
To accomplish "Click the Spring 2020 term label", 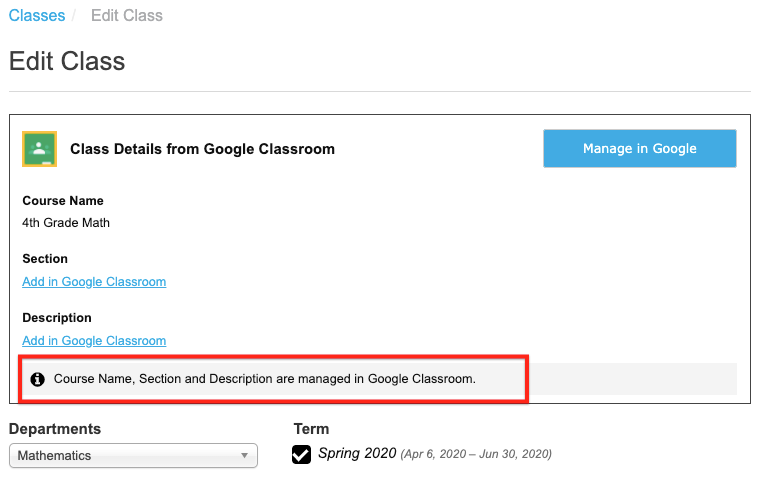I will 357,454.
